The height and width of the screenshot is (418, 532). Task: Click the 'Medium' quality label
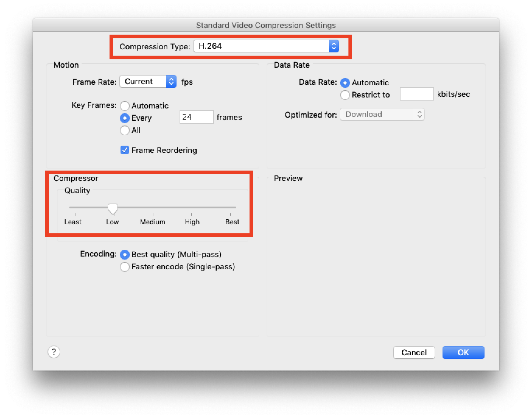[x=152, y=222]
